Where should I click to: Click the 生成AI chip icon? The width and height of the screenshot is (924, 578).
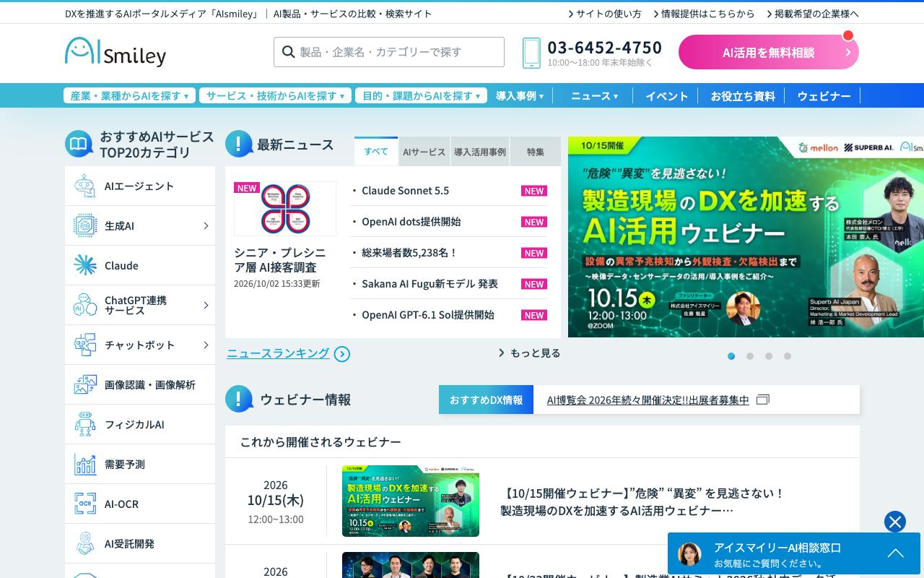click(85, 225)
